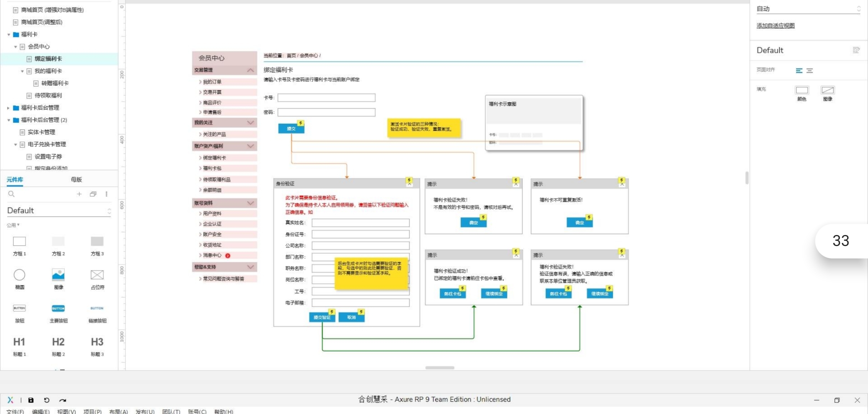Select the 实体卡管理 page in tree
The image size is (868, 414).
(x=41, y=132)
